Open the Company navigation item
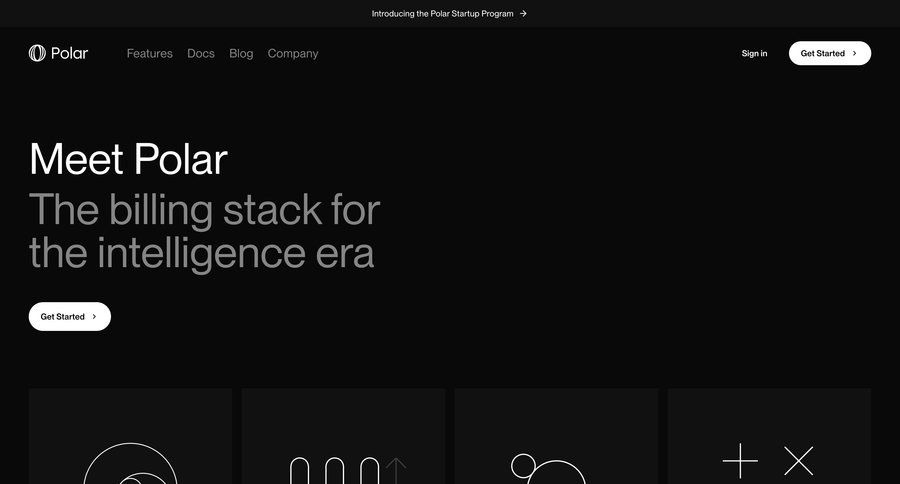 [293, 53]
